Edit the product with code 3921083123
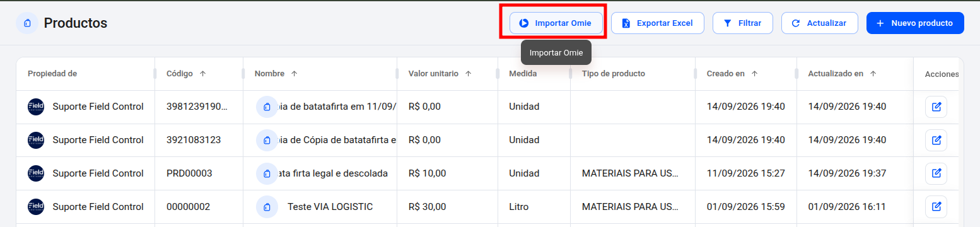This screenshot has width=980, height=227. coord(936,140)
